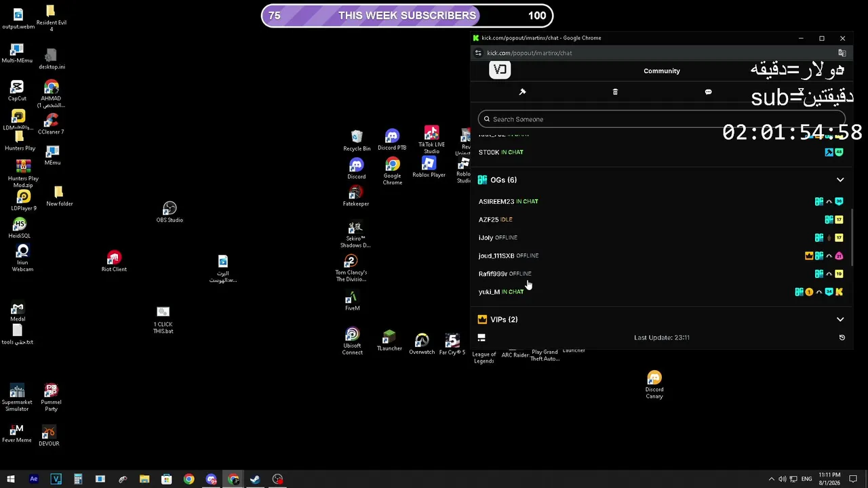This screenshot has width=868, height=488.
Task: Open Recycle Bin desktop icon
Action: [357, 141]
